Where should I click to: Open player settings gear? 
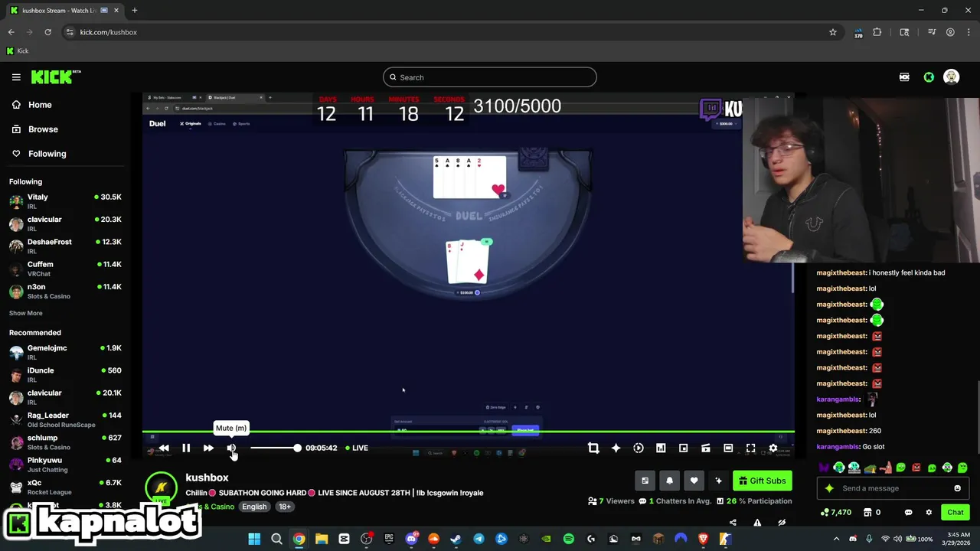point(773,448)
